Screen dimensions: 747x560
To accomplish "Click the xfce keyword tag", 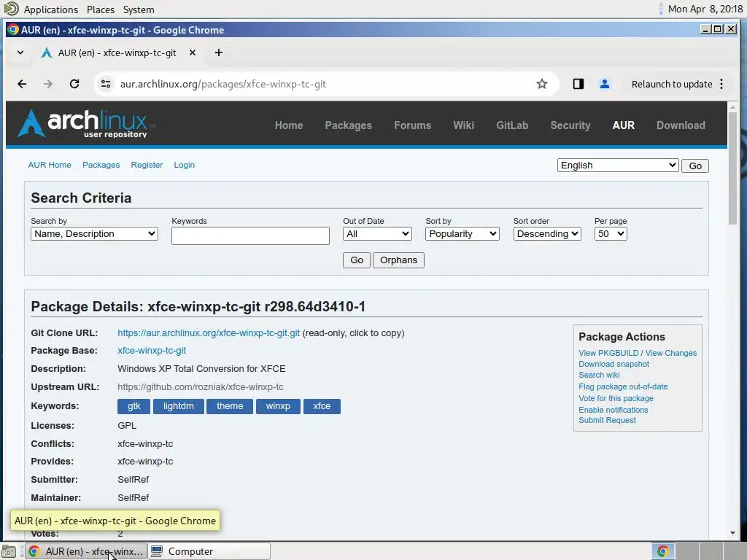I will pos(322,407).
